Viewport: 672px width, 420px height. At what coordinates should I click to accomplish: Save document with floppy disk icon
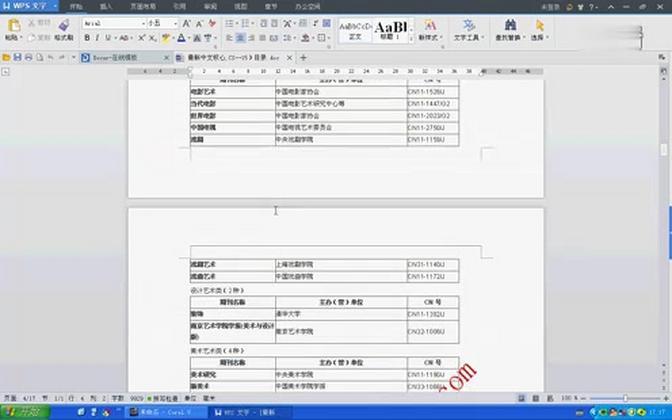(x=17, y=57)
